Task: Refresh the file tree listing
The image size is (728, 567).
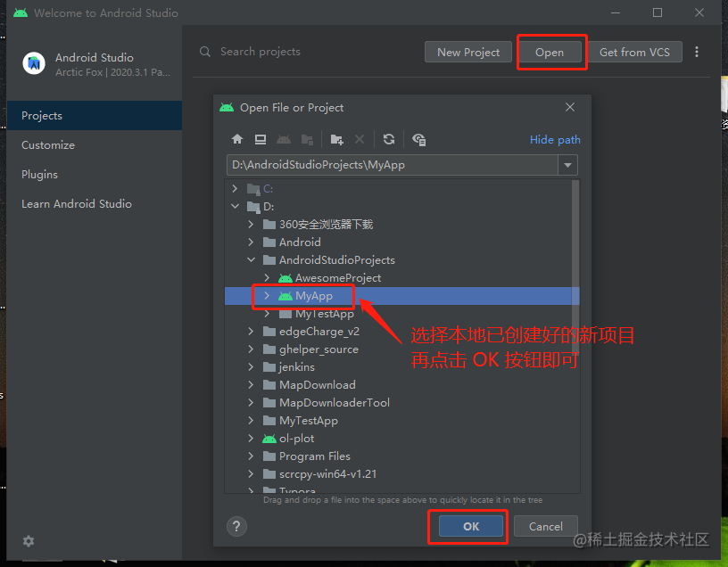Action: tap(389, 139)
